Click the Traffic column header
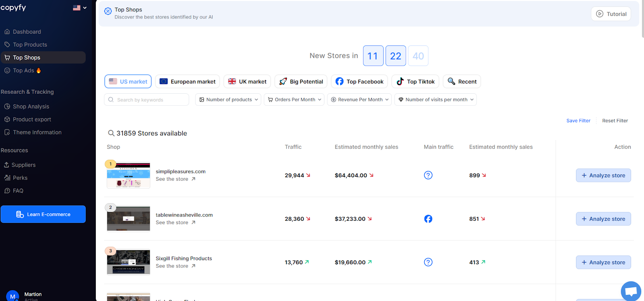Screen dimensions: 644x301 point(293,147)
